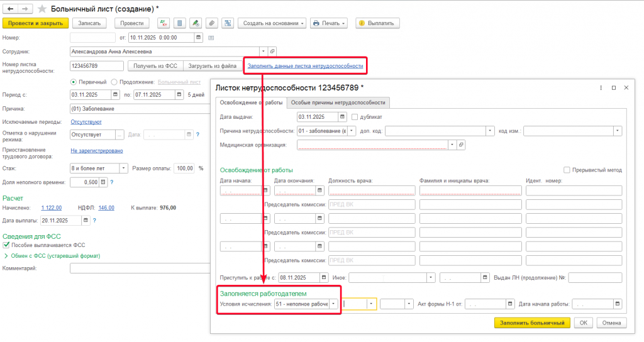Open calendar for Период с 03.11.2025
This screenshot has width=644, height=342.
click(116, 94)
